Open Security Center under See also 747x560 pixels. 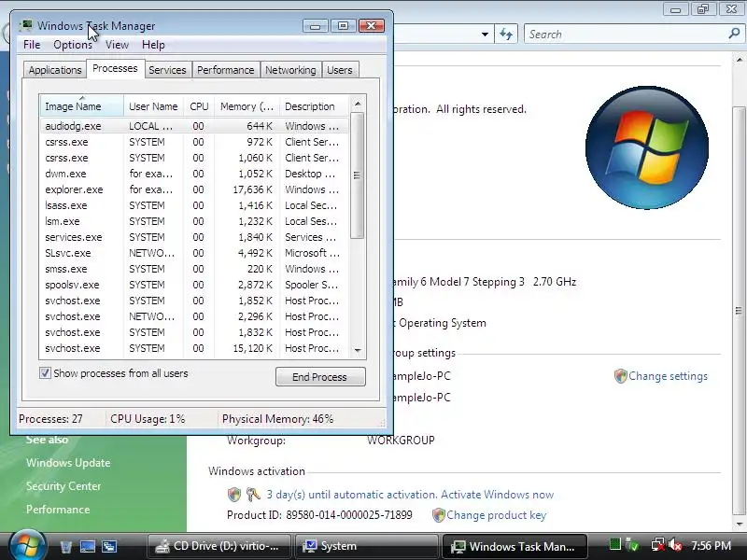[63, 486]
